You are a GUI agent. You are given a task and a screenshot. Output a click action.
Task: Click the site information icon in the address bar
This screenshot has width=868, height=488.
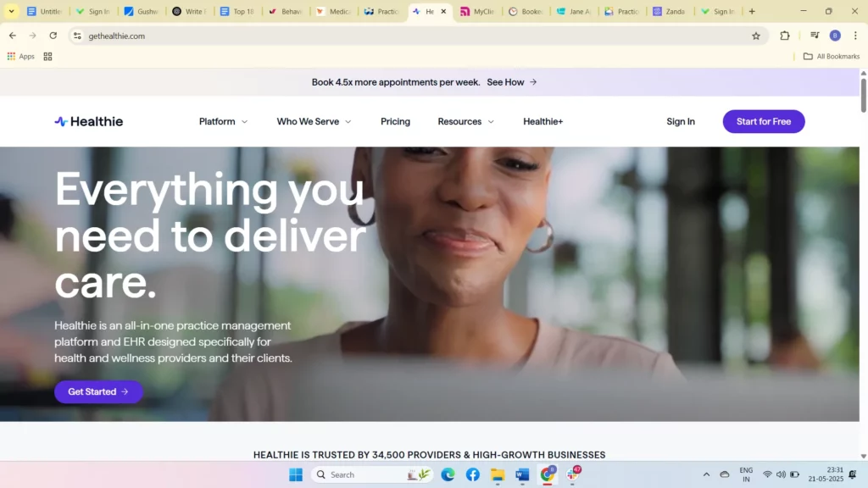tap(77, 36)
